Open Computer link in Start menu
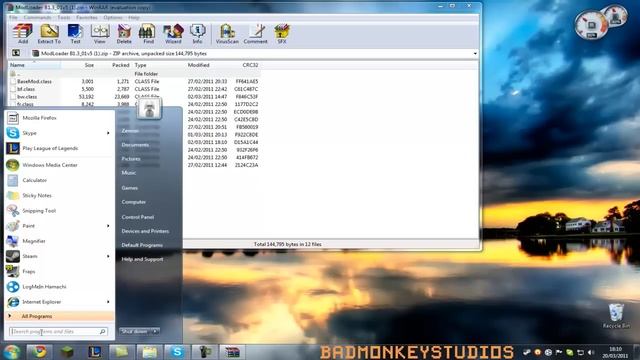640x360 pixels. pyautogui.click(x=133, y=202)
